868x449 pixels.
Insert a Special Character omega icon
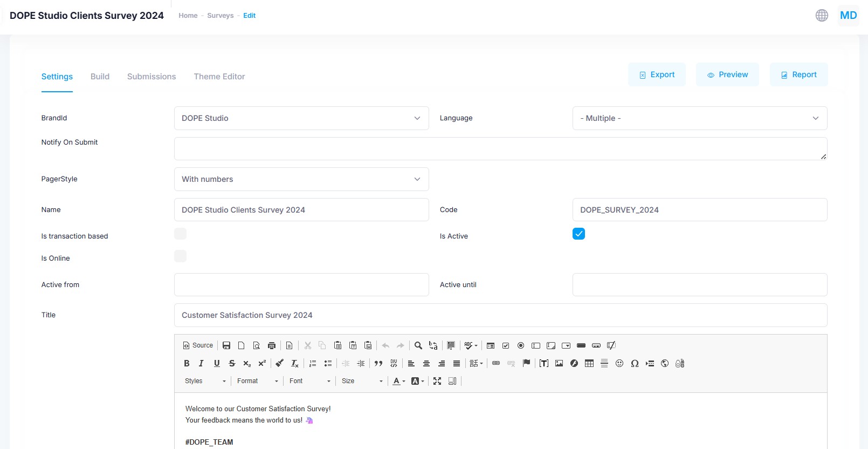635,363
